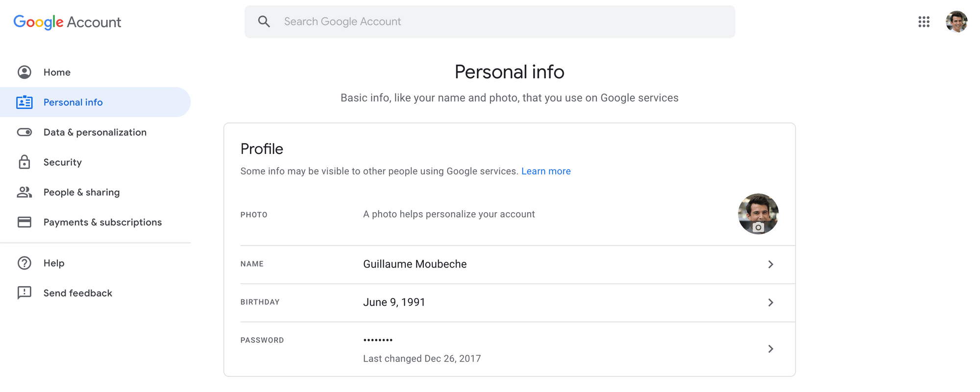Click the Help question mark icon
Screen dimensions: 980x392
tap(24, 263)
